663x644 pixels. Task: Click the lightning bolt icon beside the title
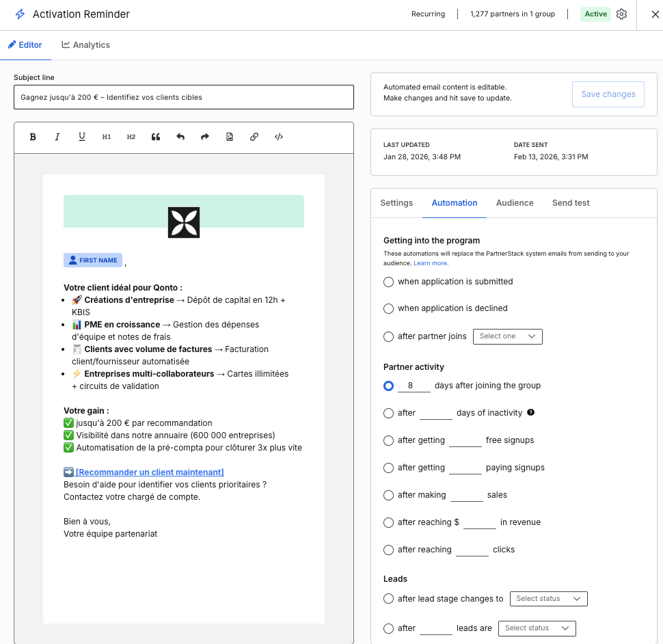click(x=20, y=14)
